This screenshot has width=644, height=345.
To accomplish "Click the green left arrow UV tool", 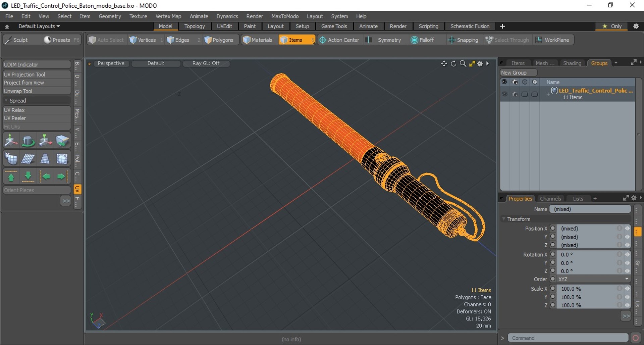I will [x=46, y=177].
